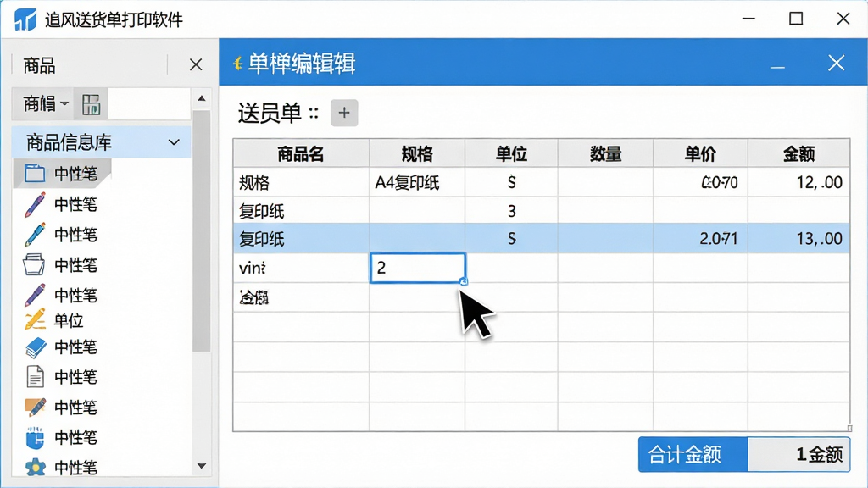Select the 中性笔 item with folder icon

pyautogui.click(x=61, y=174)
